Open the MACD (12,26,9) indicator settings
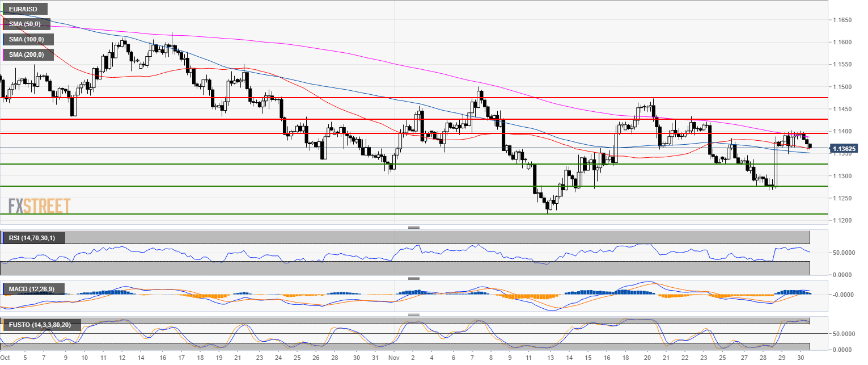The height and width of the screenshot is (365, 868). 32,289
